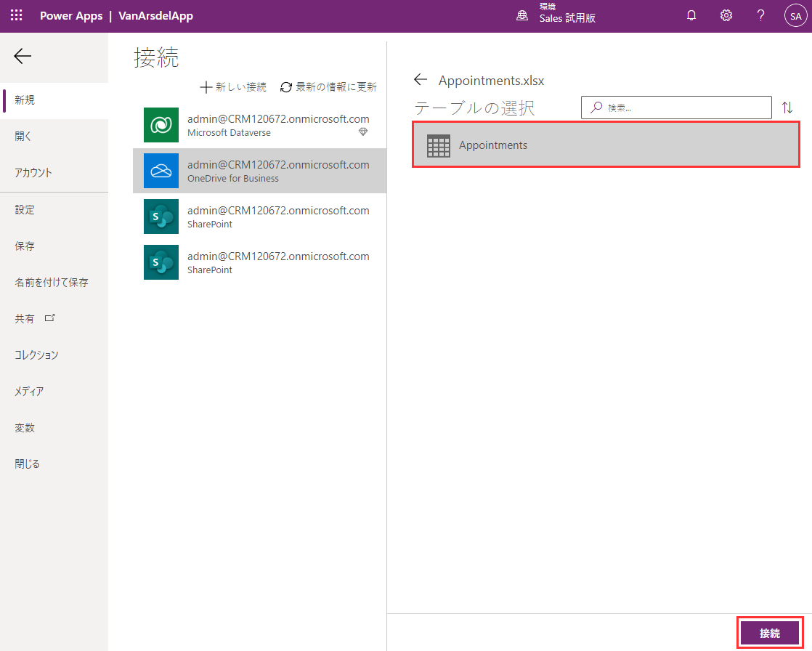Go back using the sidebar back arrow
Viewport: 812px width, 651px height.
point(23,56)
